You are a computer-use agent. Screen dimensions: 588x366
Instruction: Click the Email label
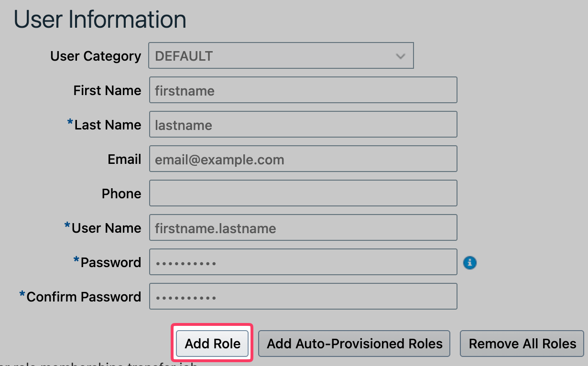tap(124, 159)
